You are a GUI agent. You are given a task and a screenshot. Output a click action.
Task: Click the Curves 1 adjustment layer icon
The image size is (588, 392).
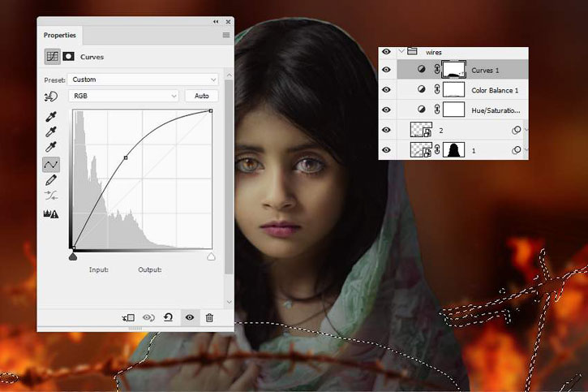pos(422,70)
